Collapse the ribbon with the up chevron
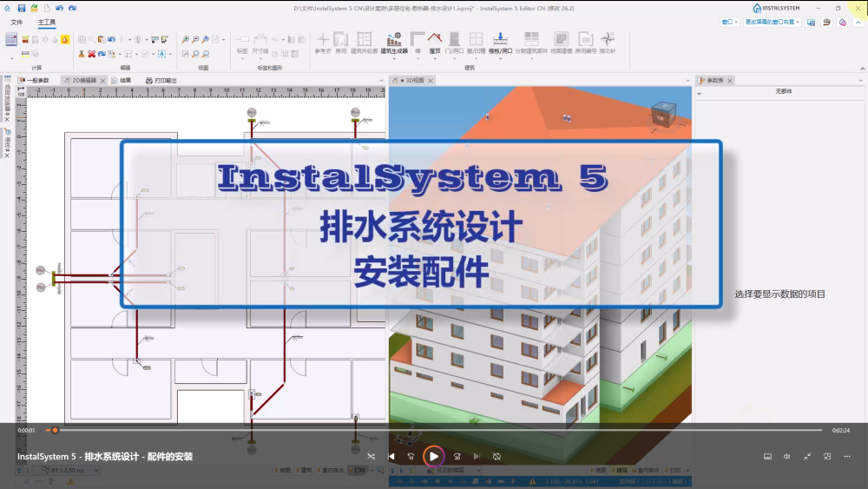Image resolution: width=868 pixels, height=489 pixels. pos(863,69)
